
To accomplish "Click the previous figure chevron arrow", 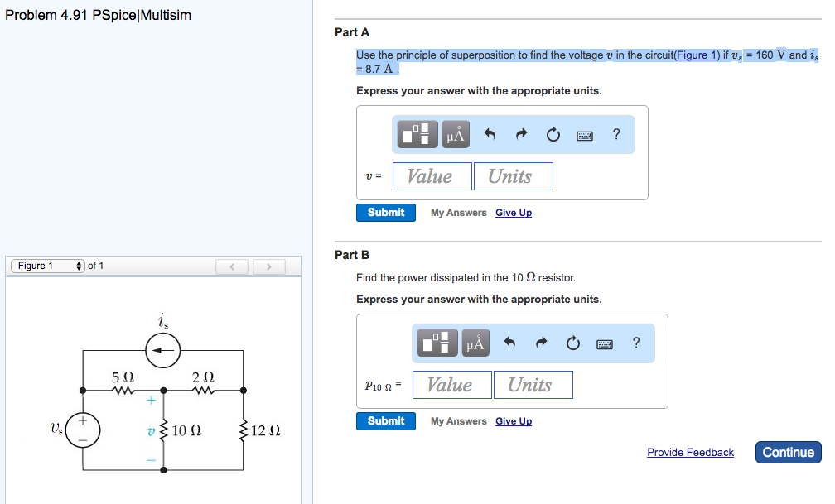I will click(x=232, y=266).
